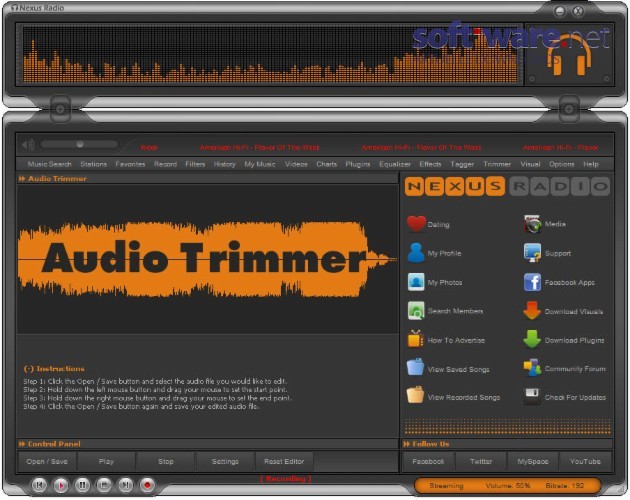
Task: Click the volume slider knob
Action: [x=80, y=144]
